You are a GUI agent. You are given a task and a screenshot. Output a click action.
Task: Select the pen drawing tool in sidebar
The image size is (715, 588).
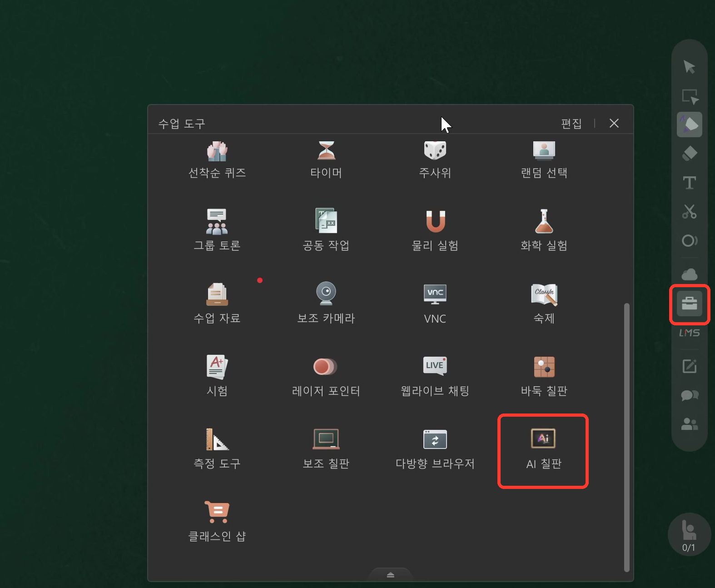pos(690,125)
